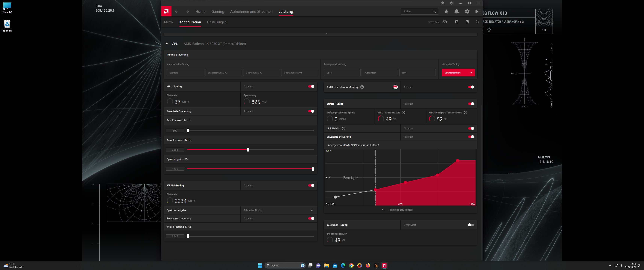Click the export profile share icon
Viewport: 644px width, 270px height.
coord(467,22)
